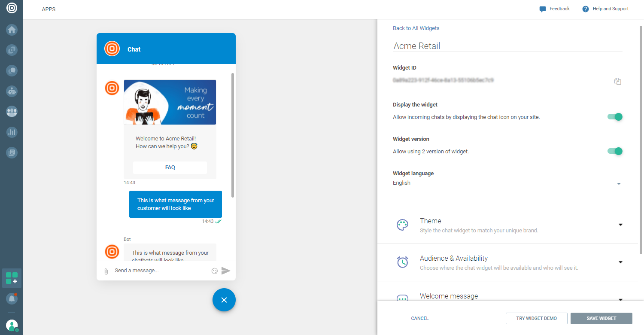Click the Cancel button
Viewport: 644px width, 335px height.
pos(420,318)
